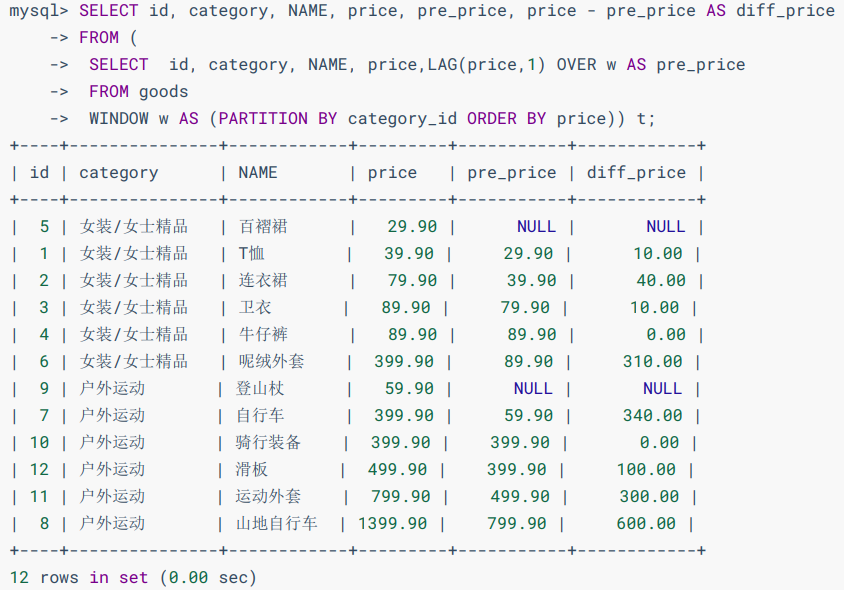This screenshot has height=590, width=844.
Task: Click category '户外运动' in the 山地自行车 row
Action: click(112, 523)
